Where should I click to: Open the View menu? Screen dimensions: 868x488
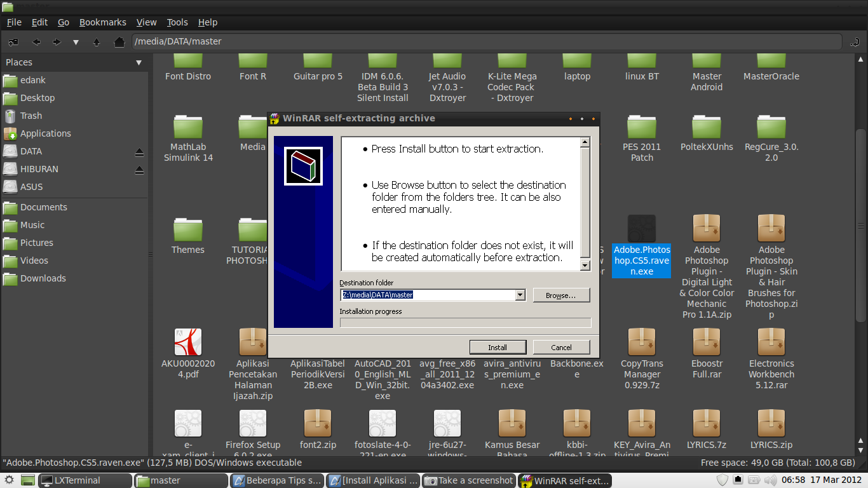(146, 22)
